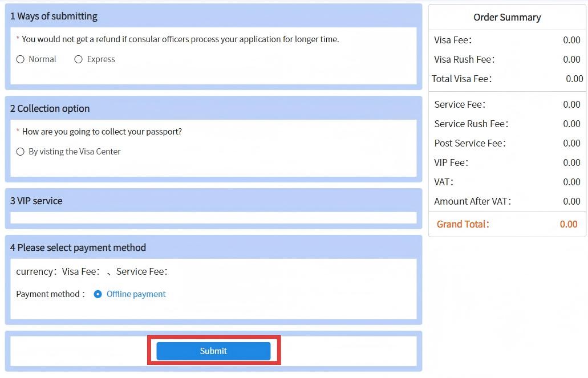588x378 pixels.
Task: Click the Collection option section header
Action: pyautogui.click(x=50, y=109)
